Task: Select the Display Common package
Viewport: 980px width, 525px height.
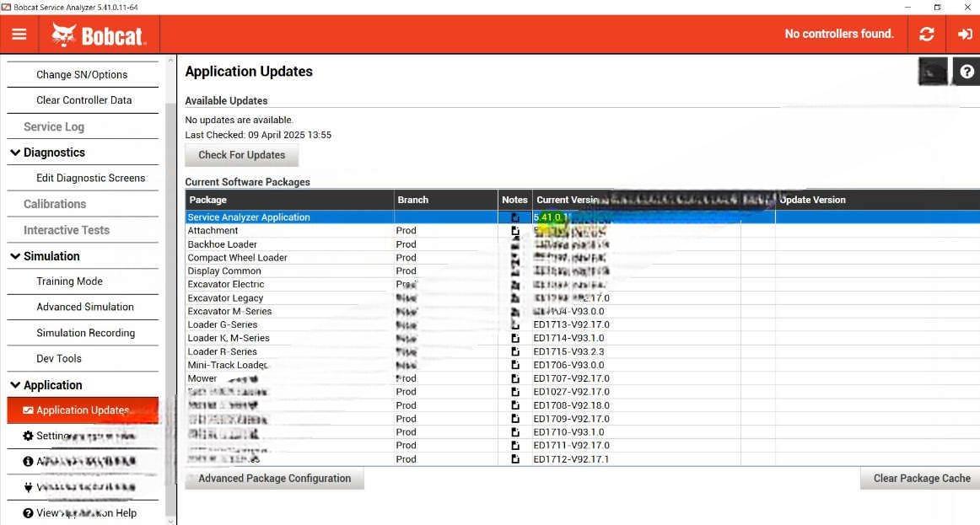Action: tap(224, 271)
